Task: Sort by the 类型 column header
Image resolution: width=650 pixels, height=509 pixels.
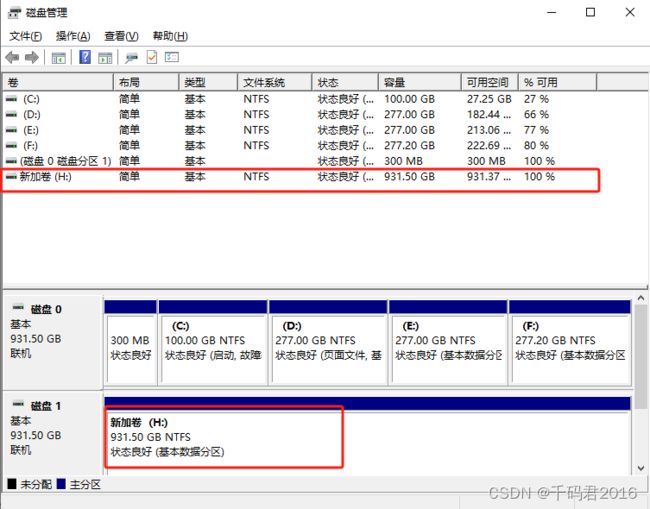Action: pyautogui.click(x=209, y=82)
